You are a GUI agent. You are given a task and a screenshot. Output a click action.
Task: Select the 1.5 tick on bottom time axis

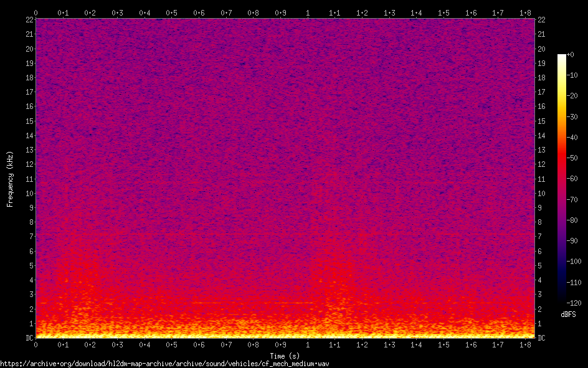click(443, 345)
